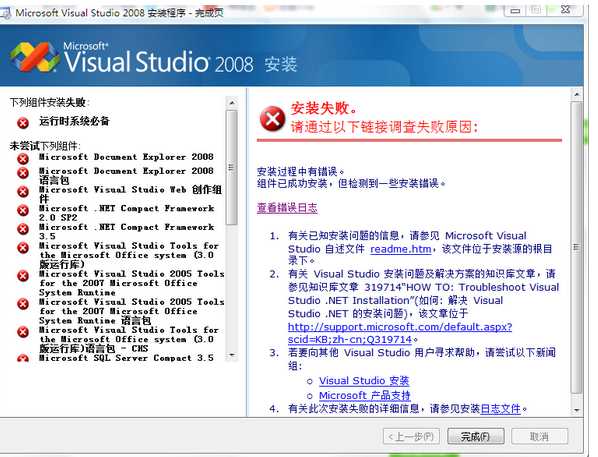Click the 取消 button

pyautogui.click(x=539, y=436)
